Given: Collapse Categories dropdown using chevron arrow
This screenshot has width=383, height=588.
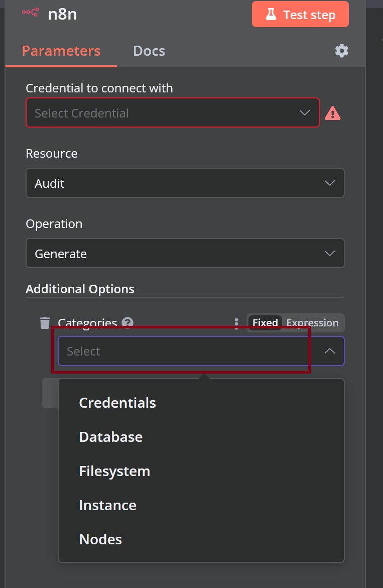Looking at the screenshot, I should click(x=329, y=351).
